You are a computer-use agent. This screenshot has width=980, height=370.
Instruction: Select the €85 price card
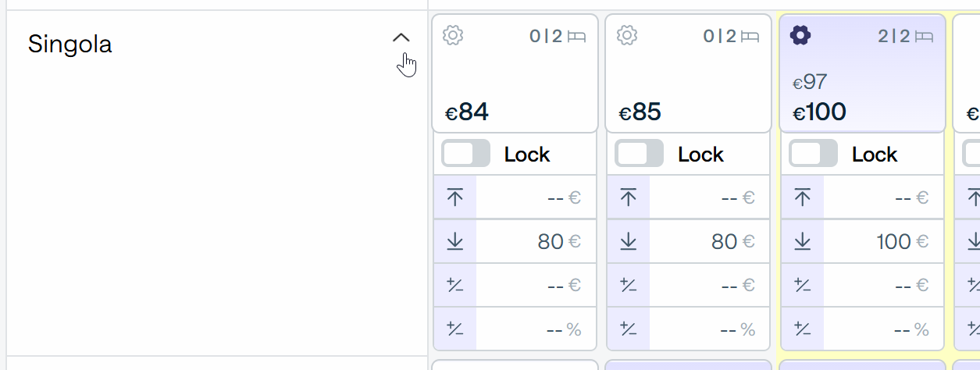(689, 73)
